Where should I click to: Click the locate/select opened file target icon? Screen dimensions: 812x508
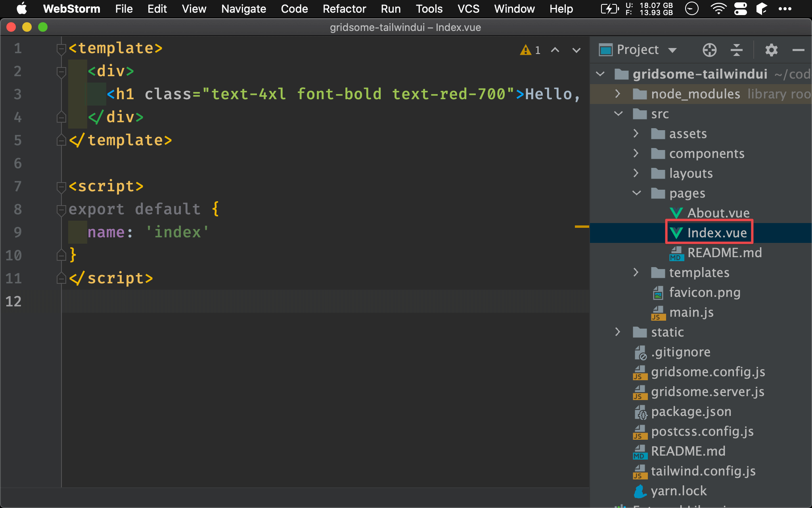(x=709, y=50)
